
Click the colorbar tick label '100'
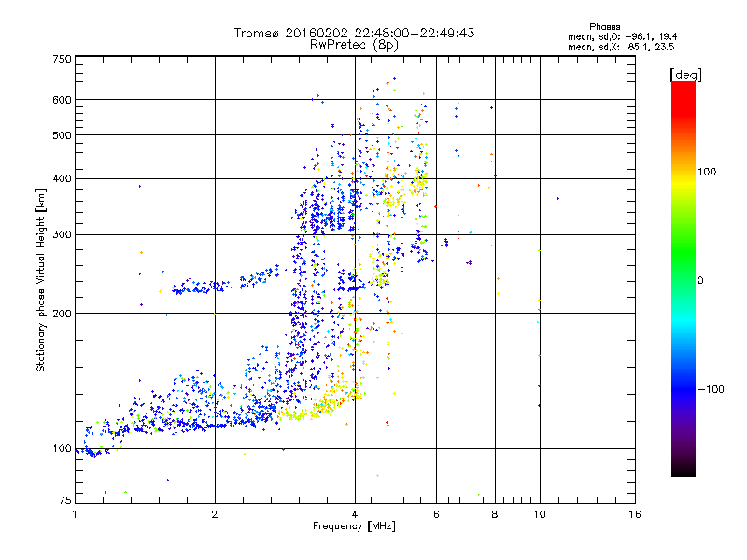click(707, 172)
